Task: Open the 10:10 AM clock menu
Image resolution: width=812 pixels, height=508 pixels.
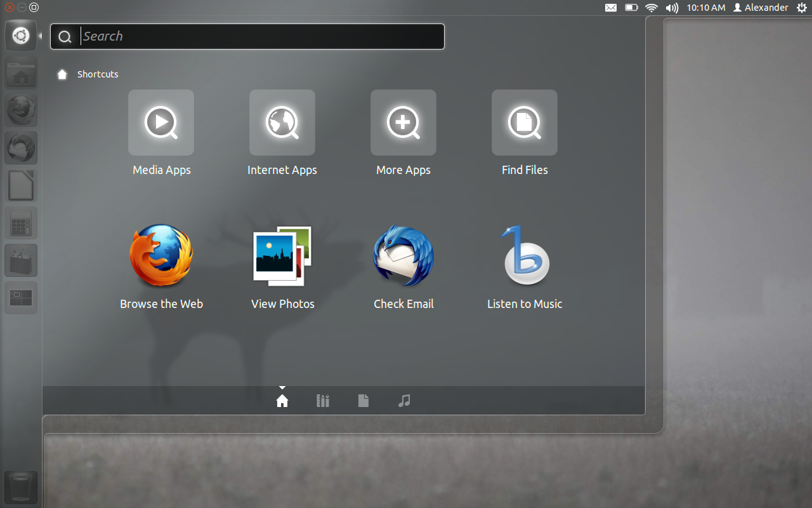Action: pos(705,8)
